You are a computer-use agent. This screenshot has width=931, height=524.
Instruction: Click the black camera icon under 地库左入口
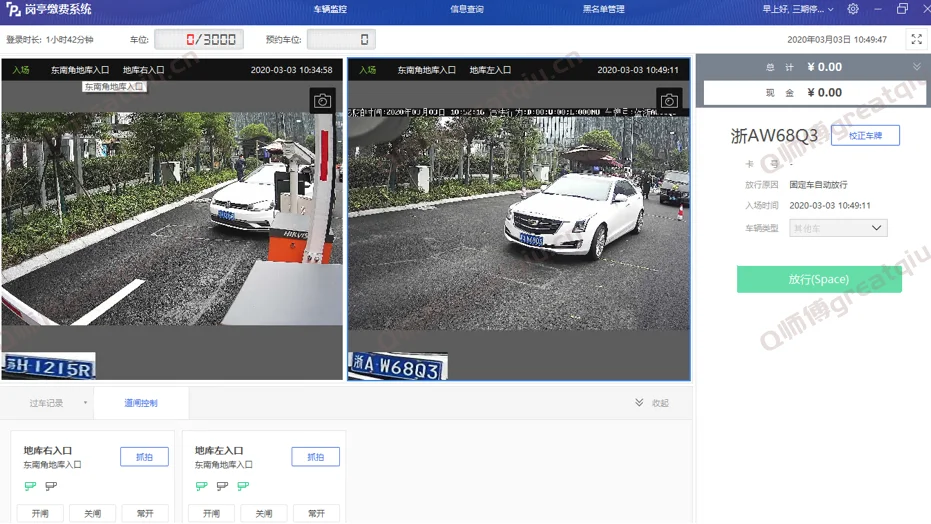tap(222, 486)
